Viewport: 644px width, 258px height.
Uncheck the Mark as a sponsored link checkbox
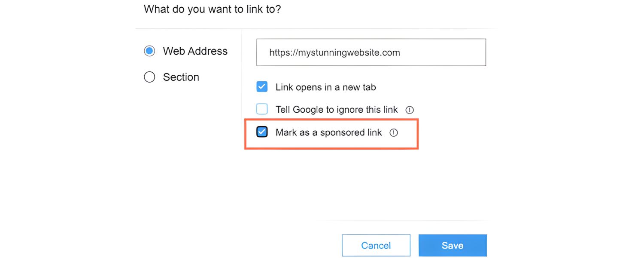pyautogui.click(x=262, y=132)
